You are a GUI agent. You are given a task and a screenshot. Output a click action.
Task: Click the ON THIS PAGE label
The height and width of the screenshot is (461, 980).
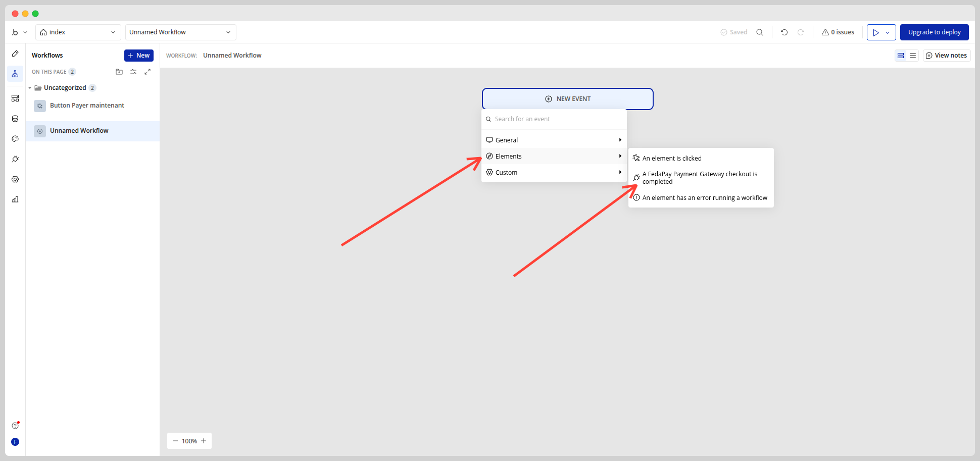(49, 72)
